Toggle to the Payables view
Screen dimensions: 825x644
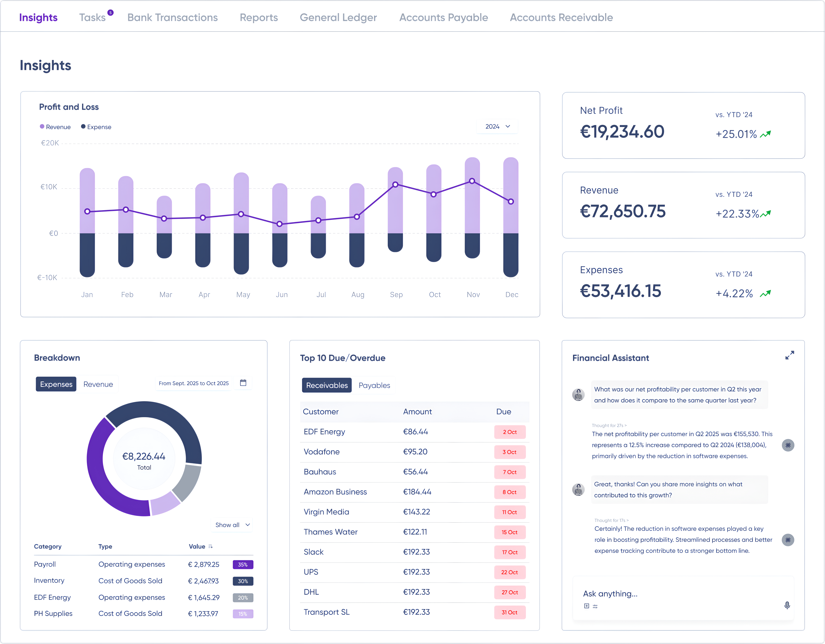pos(374,385)
